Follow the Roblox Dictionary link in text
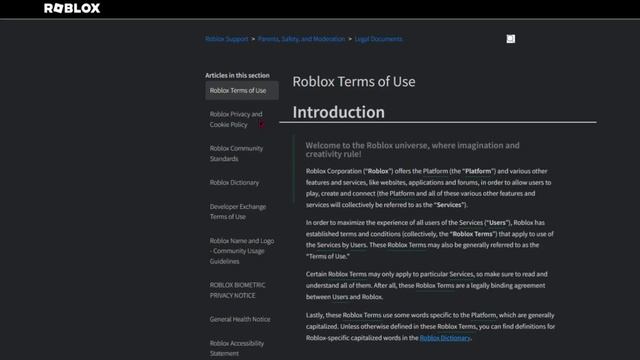The image size is (640, 360). pyautogui.click(x=445, y=338)
